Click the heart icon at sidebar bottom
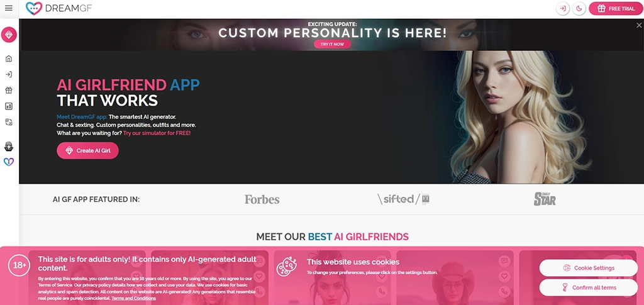 pyautogui.click(x=9, y=162)
